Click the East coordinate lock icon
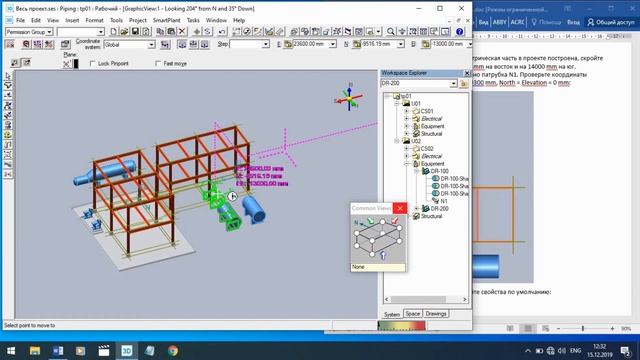This screenshot has height=360, width=640. 288,44
